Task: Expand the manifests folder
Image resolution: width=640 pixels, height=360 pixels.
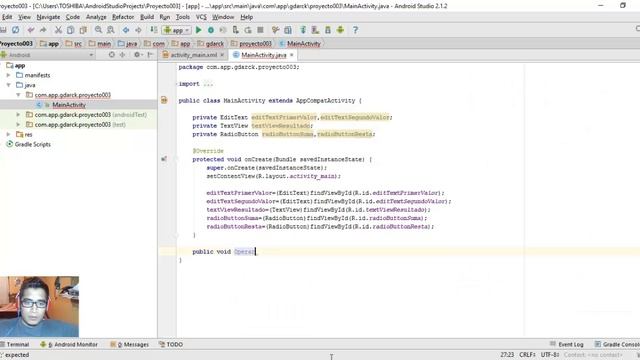Action: pyautogui.click(x=8, y=75)
